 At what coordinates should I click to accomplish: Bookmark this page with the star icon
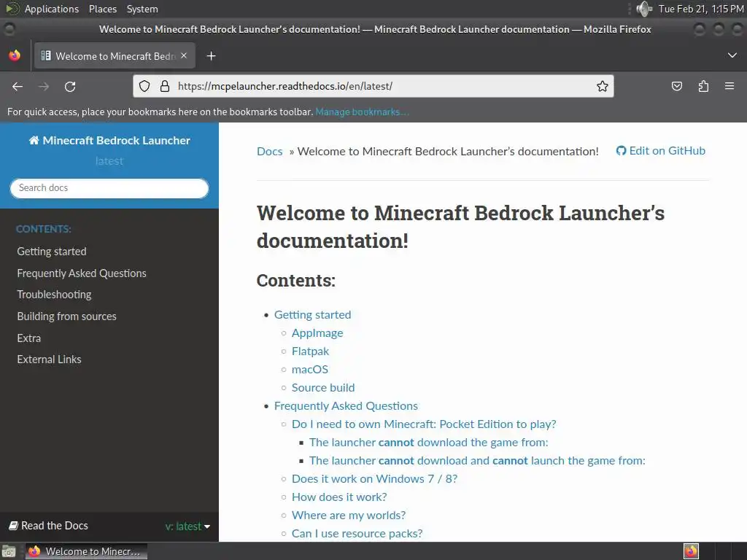click(x=602, y=86)
